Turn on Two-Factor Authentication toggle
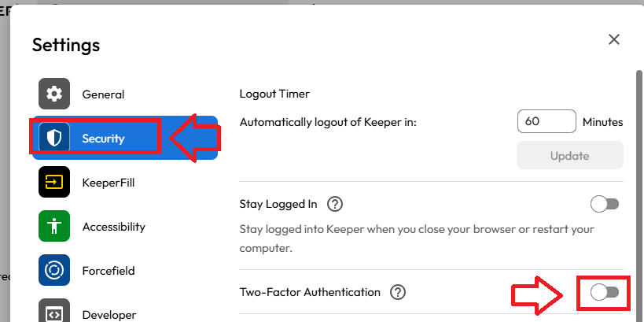This screenshot has width=644, height=322. pyautogui.click(x=605, y=292)
